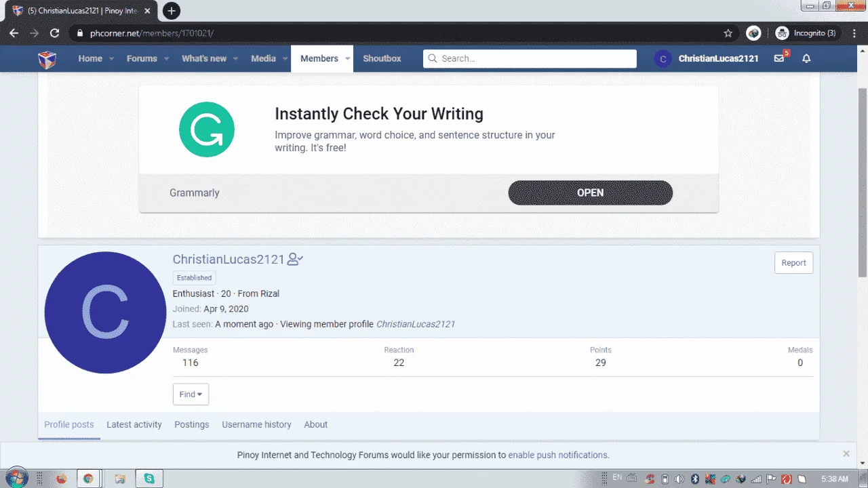Click the PHCorner site logo
Screen dimensions: 868x488
point(47,59)
